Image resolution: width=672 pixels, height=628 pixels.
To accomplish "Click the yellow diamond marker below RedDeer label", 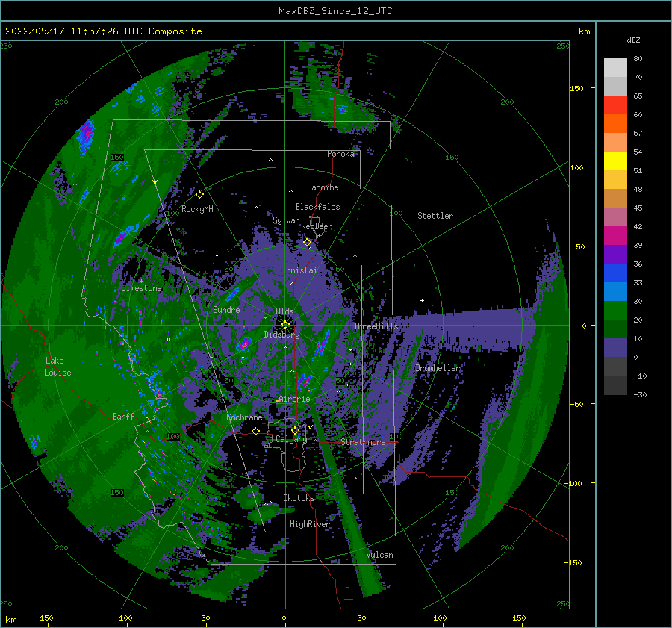I will pos(307,243).
